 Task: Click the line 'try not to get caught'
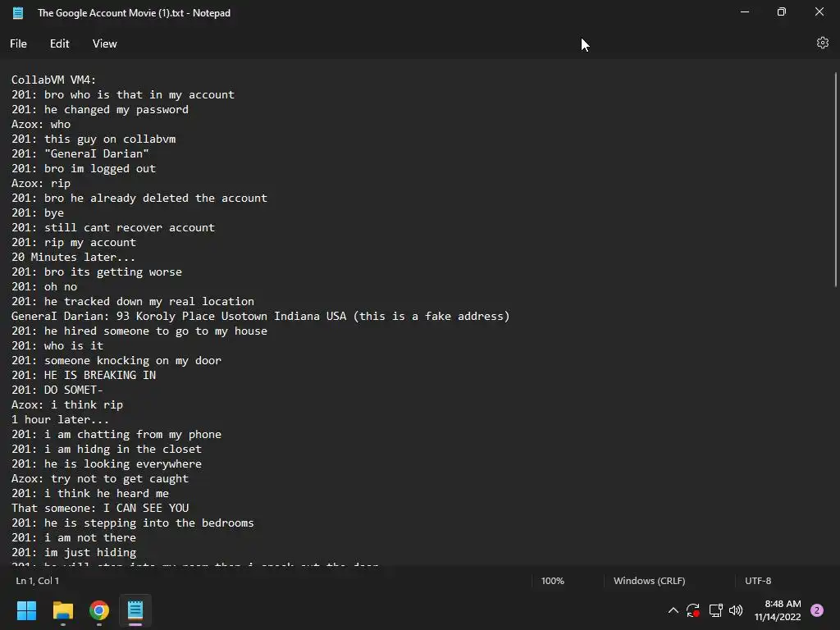coord(99,478)
